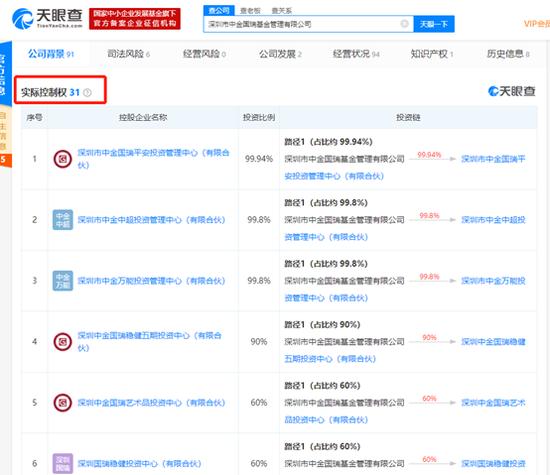Click the company name search input field
The height and width of the screenshot is (475, 550).
(302, 24)
